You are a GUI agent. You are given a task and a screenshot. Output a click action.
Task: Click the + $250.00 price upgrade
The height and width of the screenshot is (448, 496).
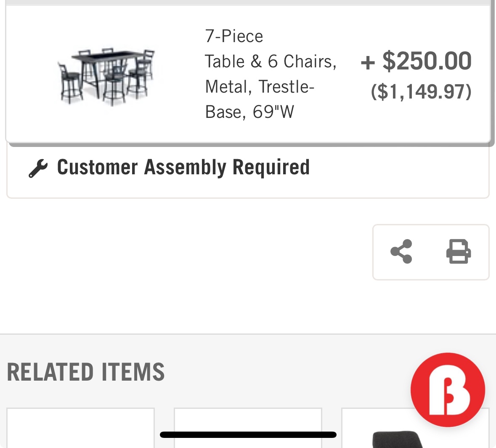click(x=416, y=61)
